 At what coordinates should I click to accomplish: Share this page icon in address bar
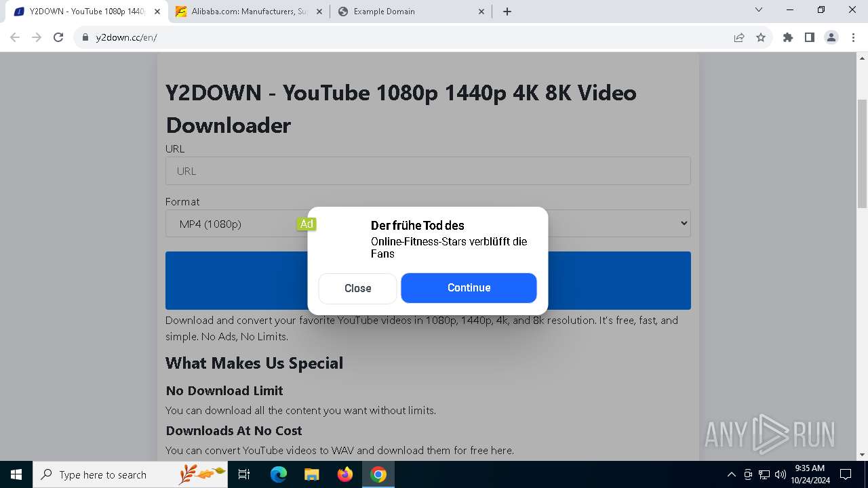(739, 37)
